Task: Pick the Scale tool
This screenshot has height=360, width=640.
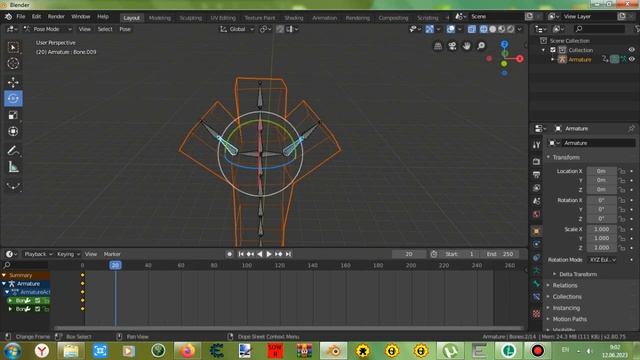Action: click(x=13, y=115)
